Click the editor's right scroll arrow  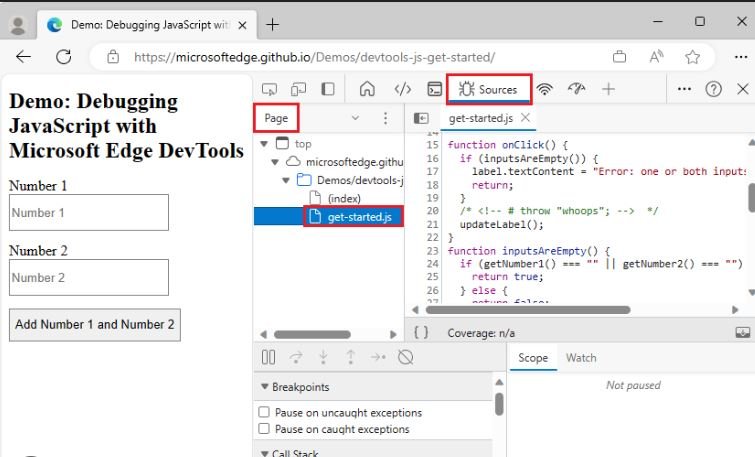click(735, 310)
